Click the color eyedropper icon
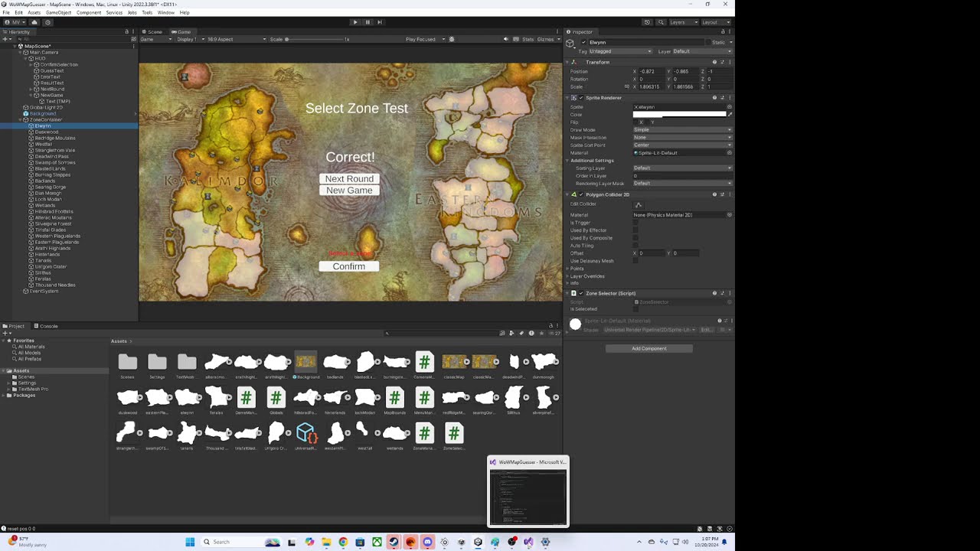 point(730,115)
